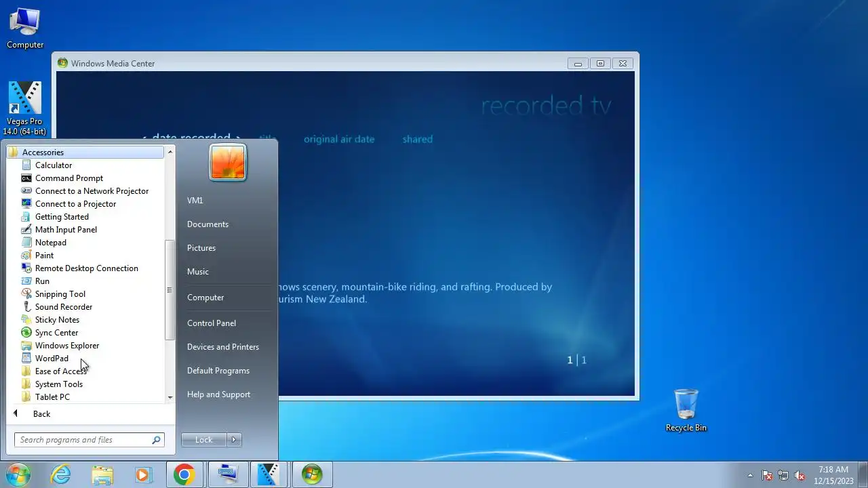Open Control Panel
Screen dimensions: 868x488
pyautogui.click(x=212, y=323)
